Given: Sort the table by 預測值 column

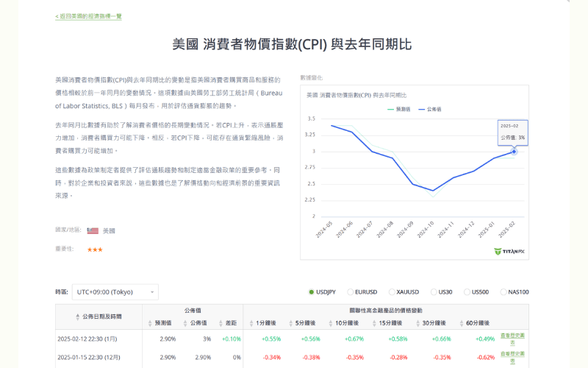Looking at the screenshot, I should pyautogui.click(x=150, y=323).
